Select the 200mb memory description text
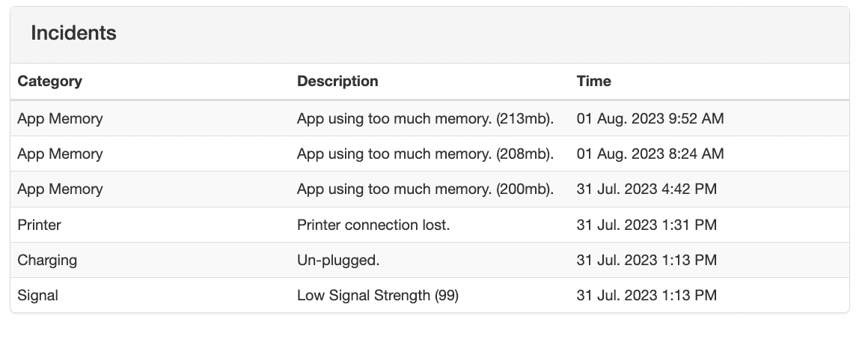 (425, 189)
